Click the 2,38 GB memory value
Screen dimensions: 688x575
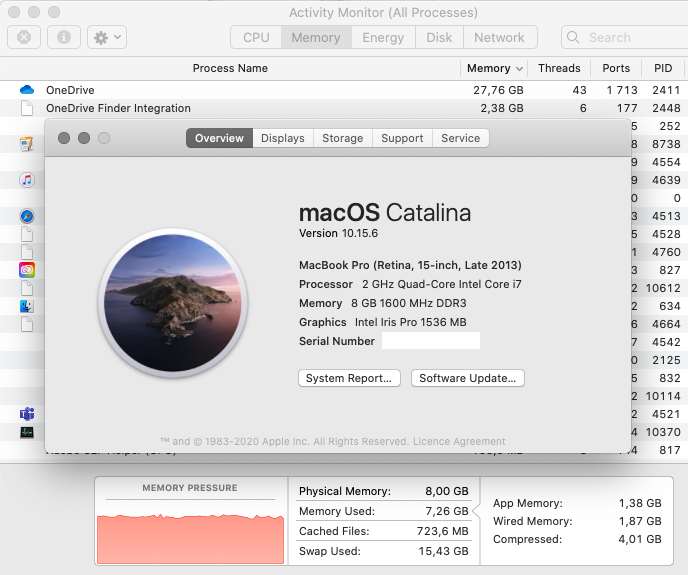(x=502, y=108)
